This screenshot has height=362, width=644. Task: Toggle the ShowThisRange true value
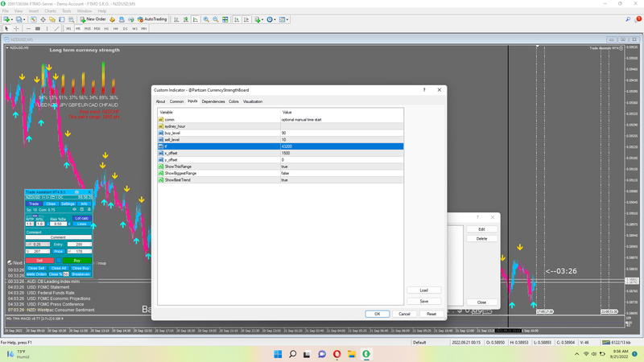pyautogui.click(x=284, y=167)
